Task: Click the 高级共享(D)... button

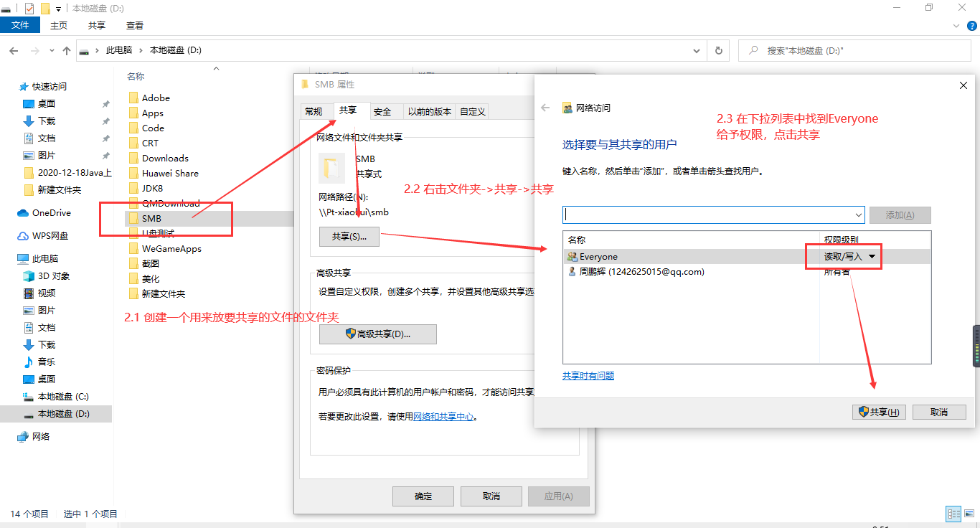Action: pyautogui.click(x=378, y=334)
